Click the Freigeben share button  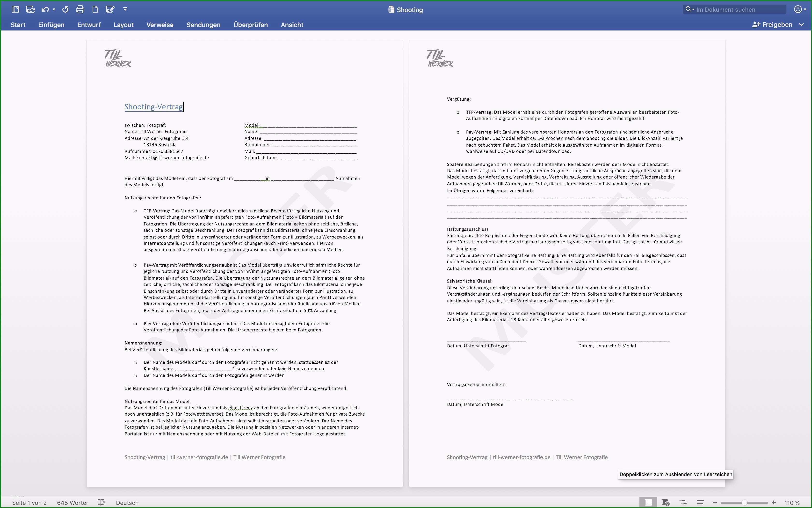click(772, 24)
